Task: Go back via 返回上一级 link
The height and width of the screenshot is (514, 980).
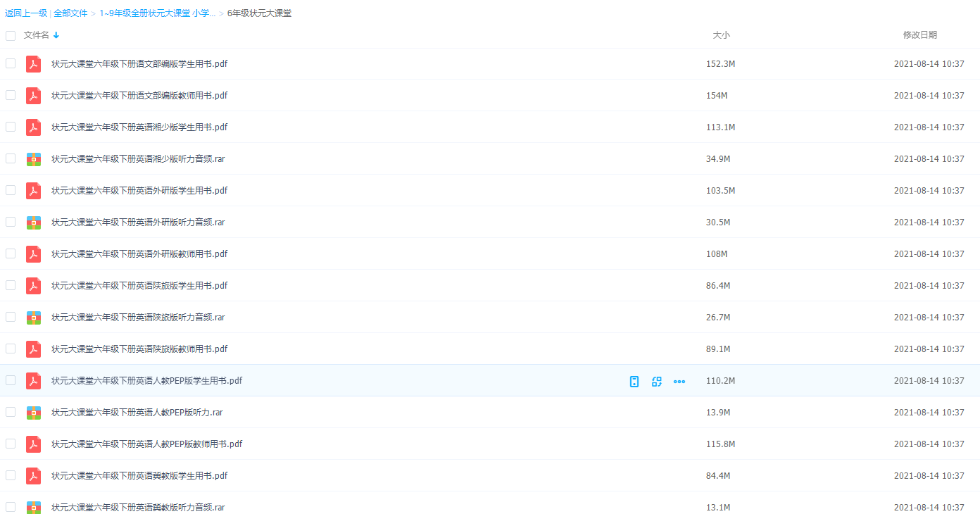Action: (x=26, y=13)
